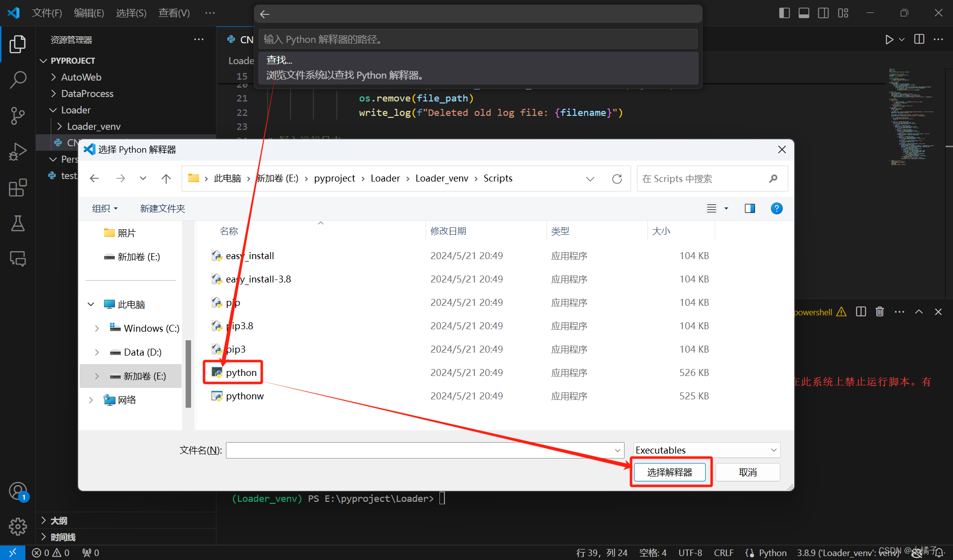Open the run button dropdown arrow
The width and height of the screenshot is (953, 560).
(x=902, y=39)
